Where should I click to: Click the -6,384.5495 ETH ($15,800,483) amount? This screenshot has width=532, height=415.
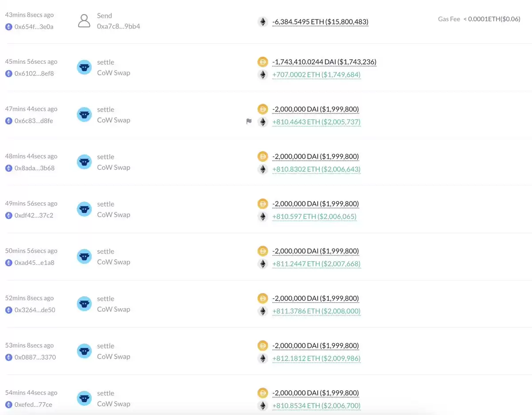321,22
